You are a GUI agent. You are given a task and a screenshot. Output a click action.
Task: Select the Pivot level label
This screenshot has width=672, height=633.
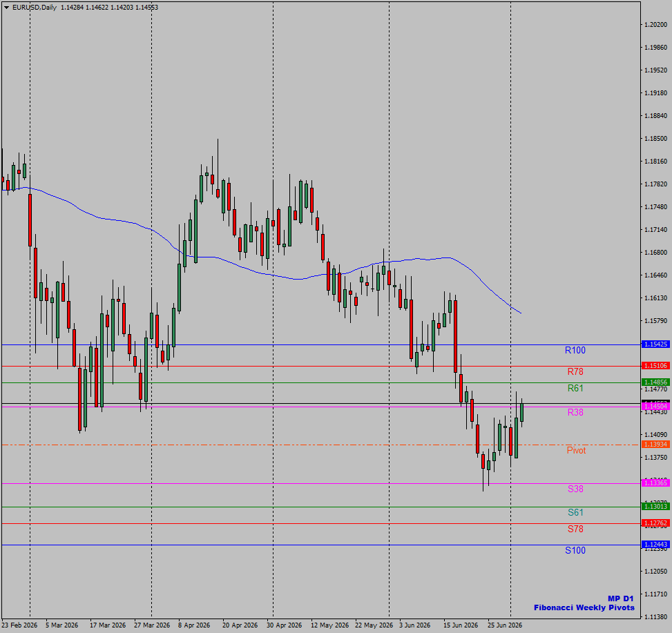click(x=576, y=451)
